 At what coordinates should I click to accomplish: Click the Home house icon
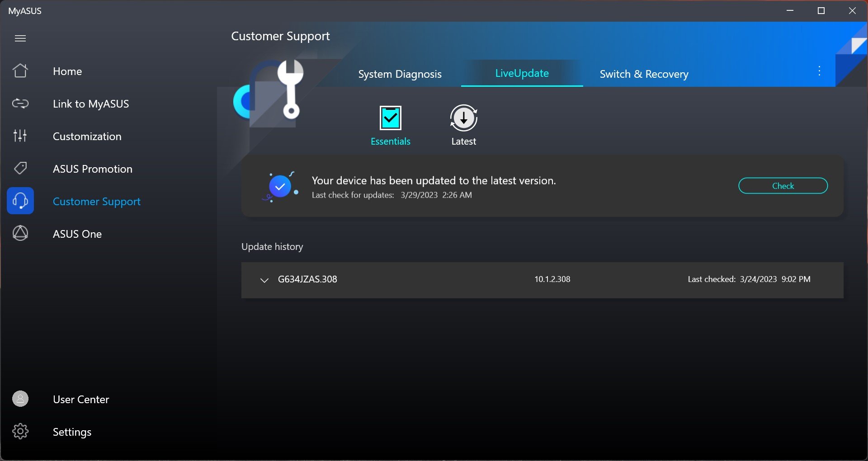click(20, 71)
